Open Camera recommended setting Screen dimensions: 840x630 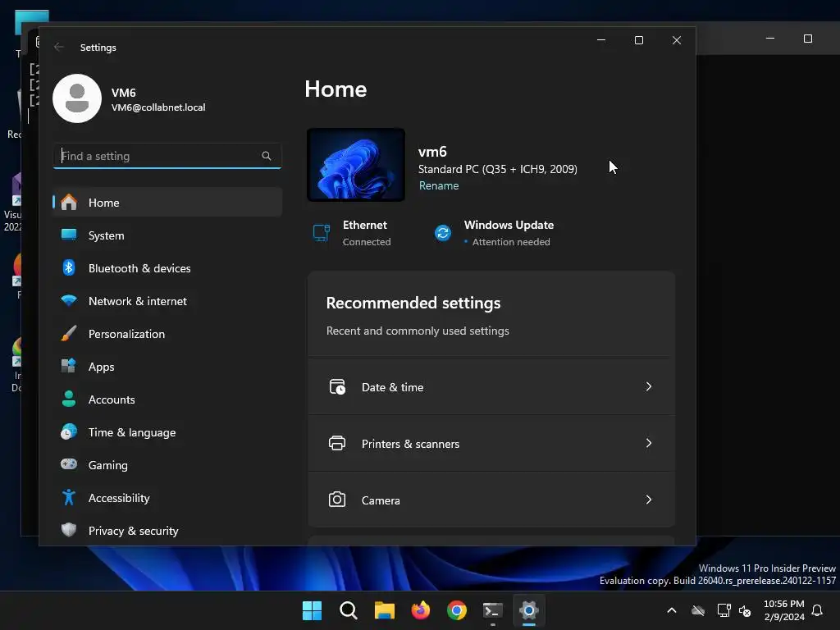coord(491,500)
